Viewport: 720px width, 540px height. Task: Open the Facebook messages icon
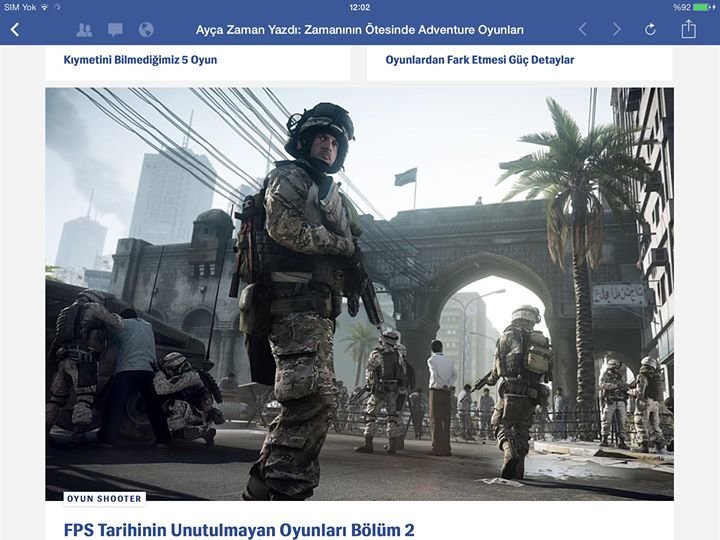coord(115,30)
